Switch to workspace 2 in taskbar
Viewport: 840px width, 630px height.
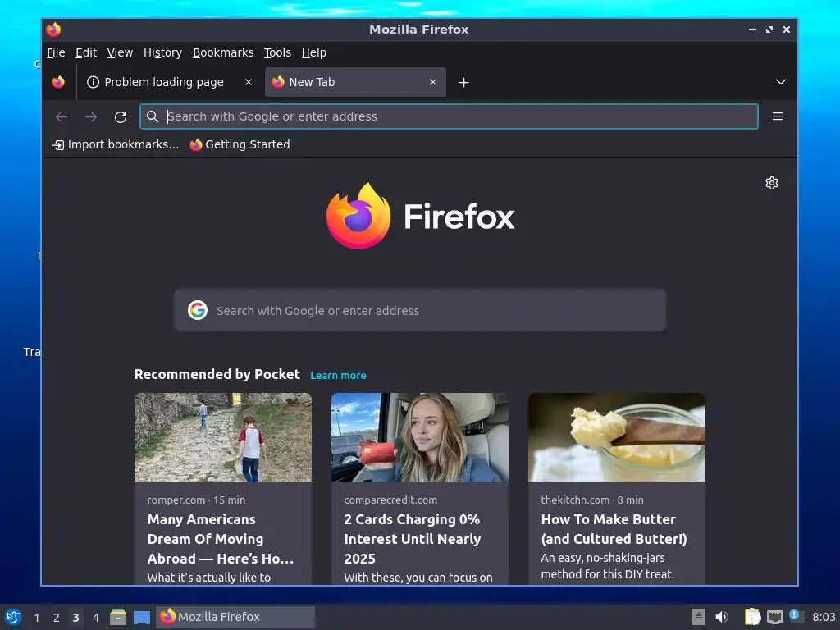(x=57, y=618)
